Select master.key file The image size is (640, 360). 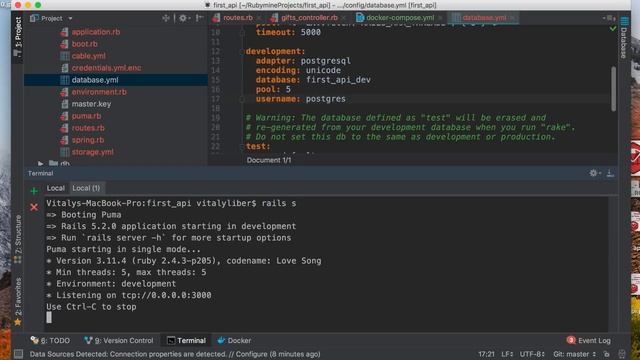coord(91,104)
